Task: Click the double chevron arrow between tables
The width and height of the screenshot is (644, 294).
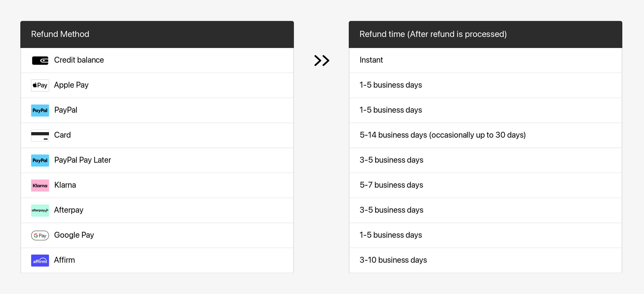Action: [x=322, y=60]
